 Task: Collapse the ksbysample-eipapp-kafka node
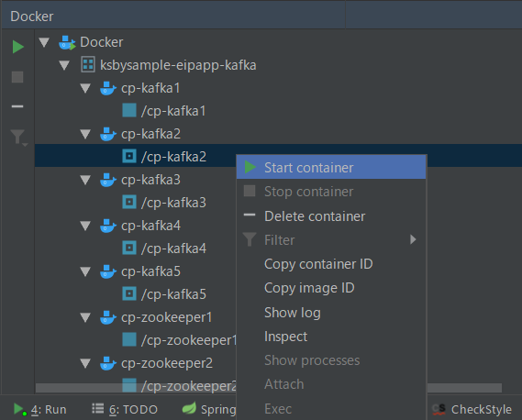(64, 65)
